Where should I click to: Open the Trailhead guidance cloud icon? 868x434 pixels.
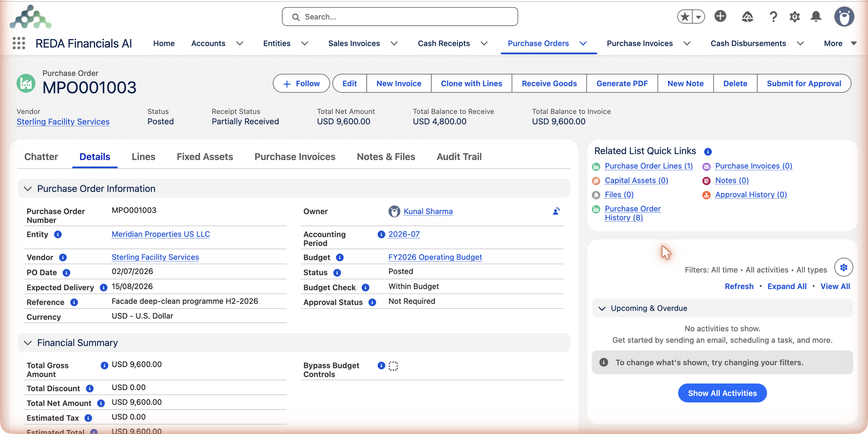748,17
